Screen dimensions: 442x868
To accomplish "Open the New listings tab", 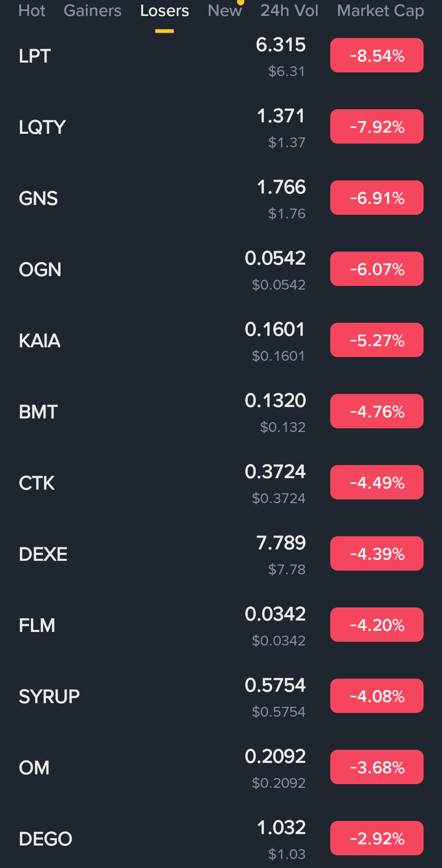I will coord(225,11).
